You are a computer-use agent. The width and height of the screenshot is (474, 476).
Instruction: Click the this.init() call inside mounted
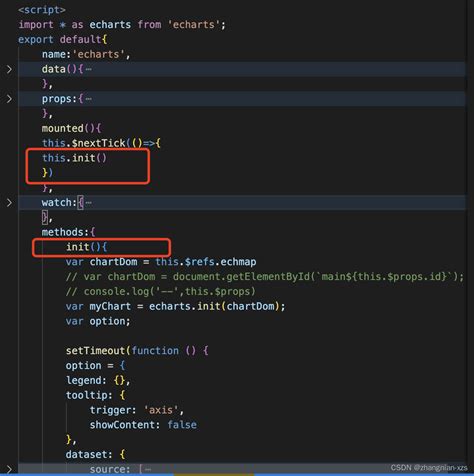74,158
